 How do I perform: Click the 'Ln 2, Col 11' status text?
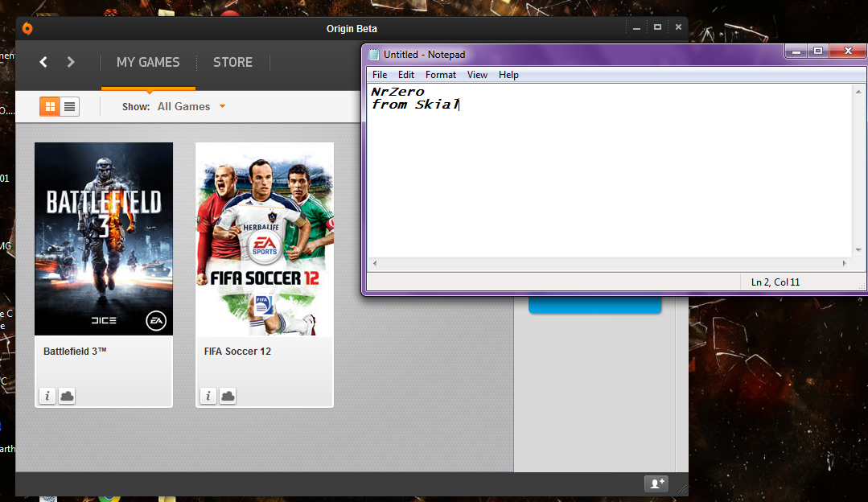[x=775, y=282]
